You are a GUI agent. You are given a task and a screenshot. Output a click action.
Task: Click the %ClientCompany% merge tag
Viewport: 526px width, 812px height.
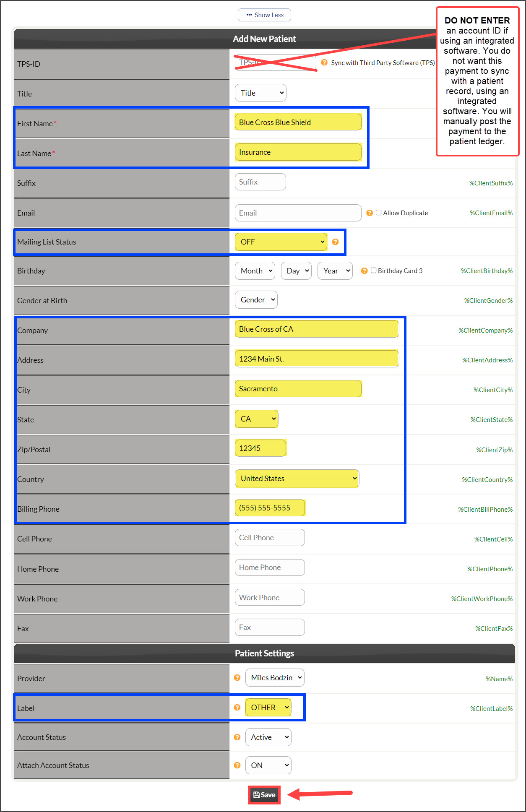tap(485, 331)
